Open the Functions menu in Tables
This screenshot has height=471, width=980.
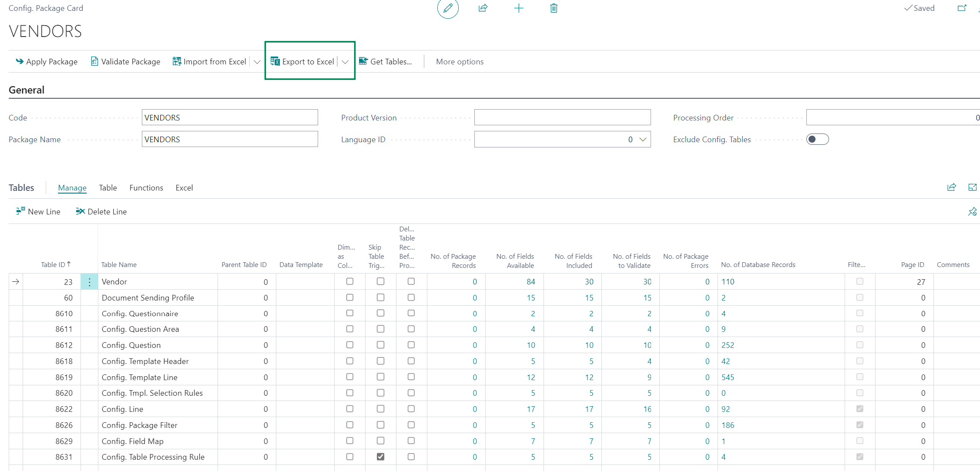coord(146,187)
